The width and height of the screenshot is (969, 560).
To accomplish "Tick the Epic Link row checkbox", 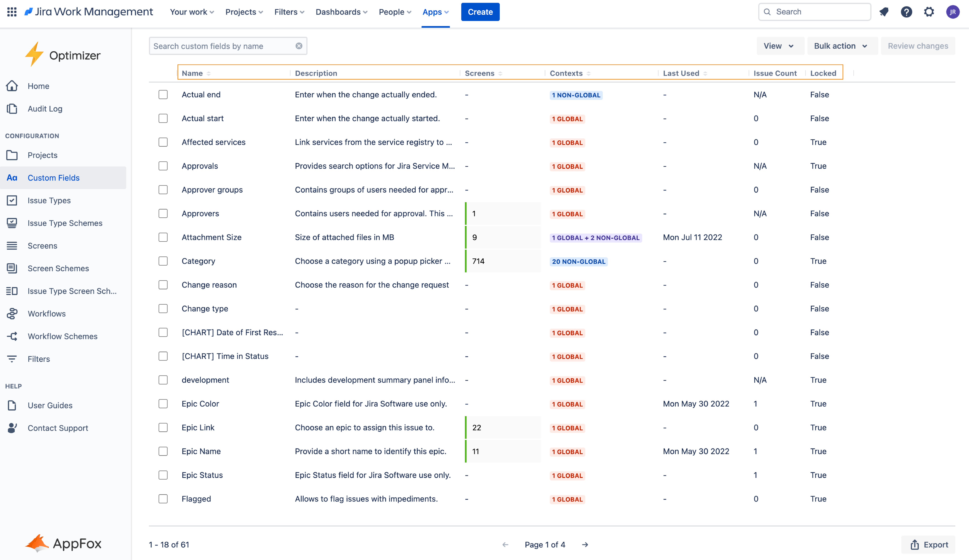I will coord(163,427).
